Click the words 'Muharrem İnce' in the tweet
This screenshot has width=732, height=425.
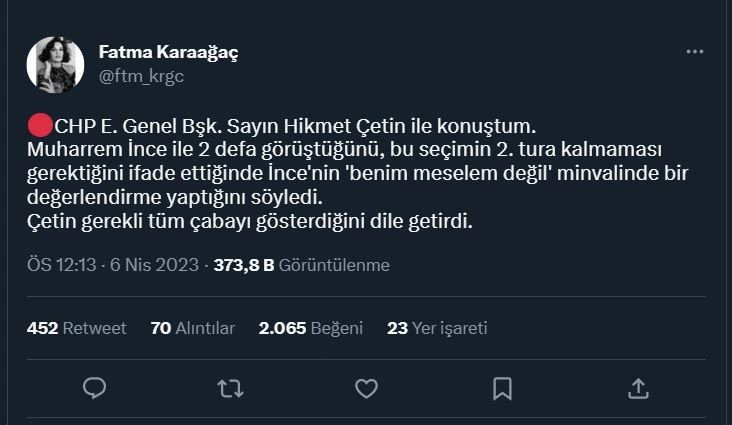coord(94,150)
